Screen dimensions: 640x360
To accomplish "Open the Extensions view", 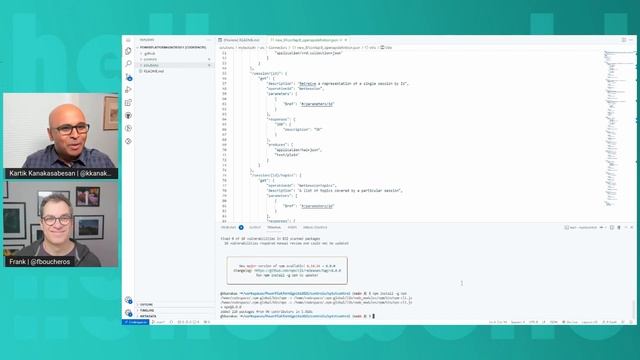I will (x=128, y=102).
